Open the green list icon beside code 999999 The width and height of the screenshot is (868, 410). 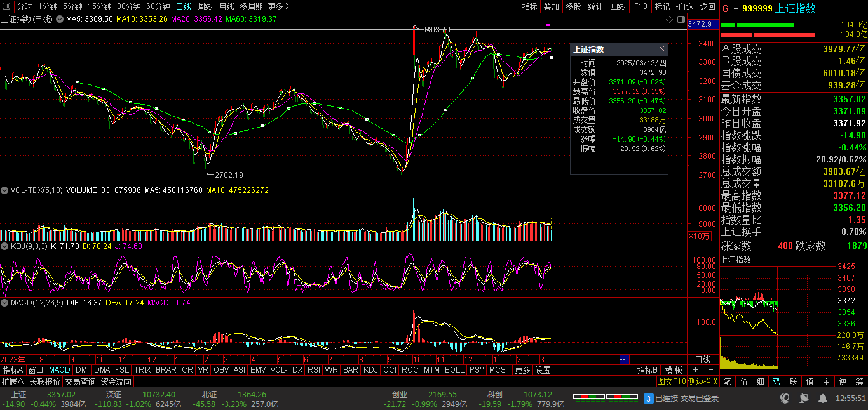tap(736, 8)
